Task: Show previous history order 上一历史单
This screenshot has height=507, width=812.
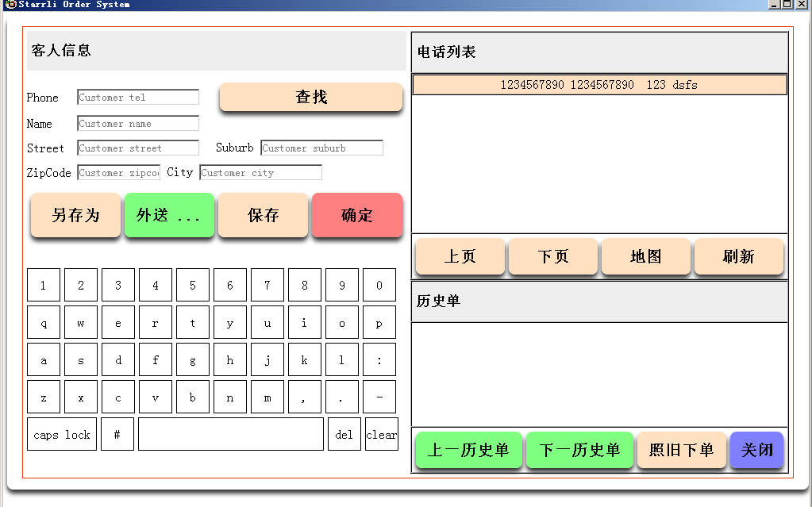Action: [468, 450]
